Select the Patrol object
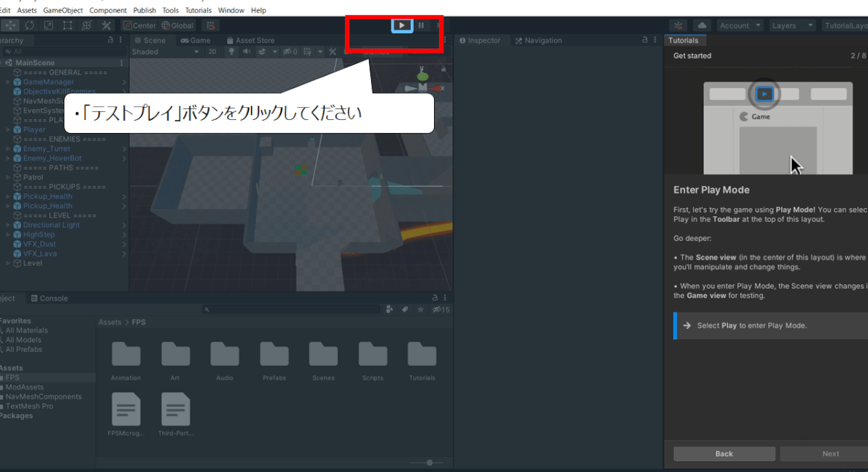 33,177
